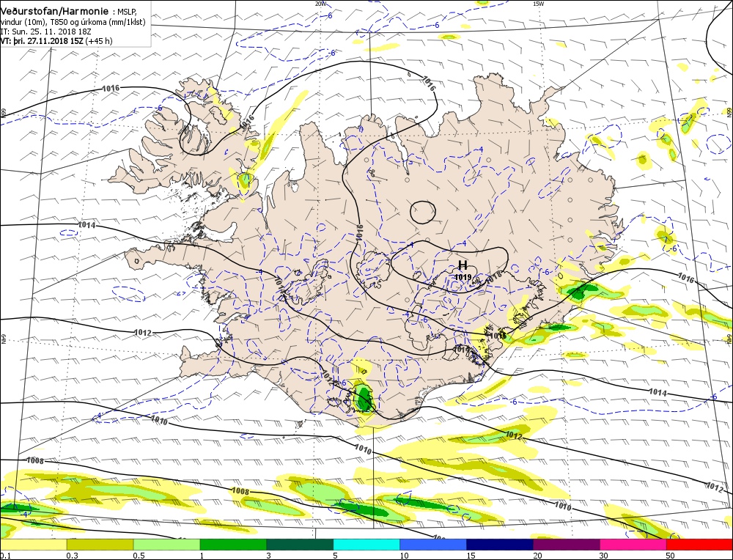Select the dark green 3–5 mm legend swatch

click(x=300, y=545)
